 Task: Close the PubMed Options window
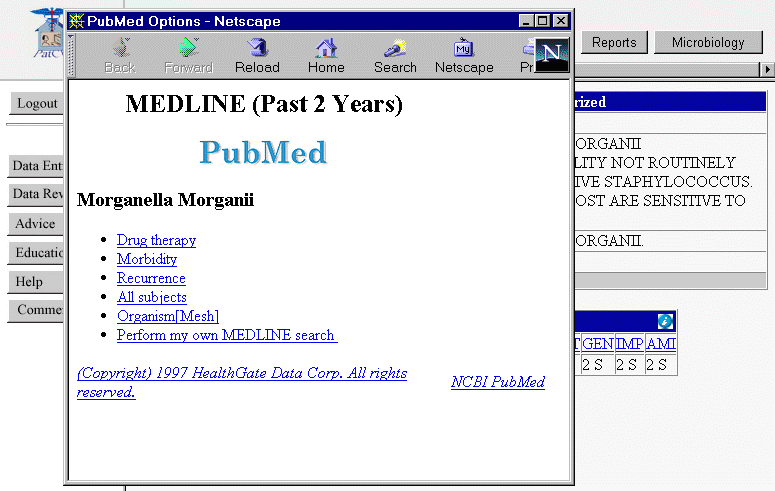pos(560,21)
